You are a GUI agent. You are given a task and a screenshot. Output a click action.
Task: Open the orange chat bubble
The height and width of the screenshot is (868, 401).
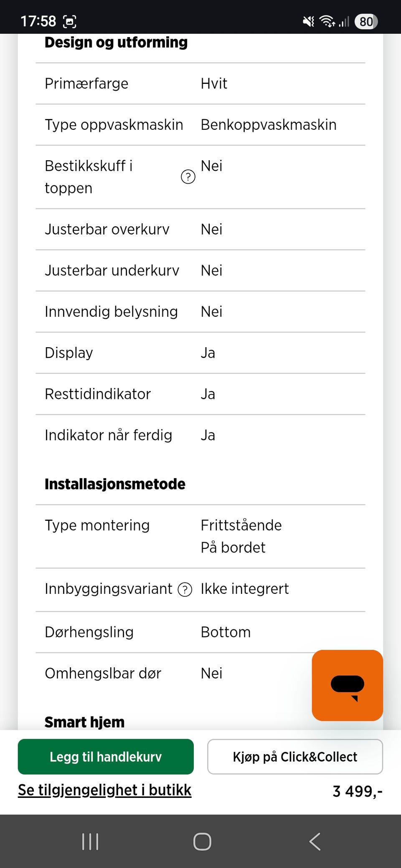[347, 685]
